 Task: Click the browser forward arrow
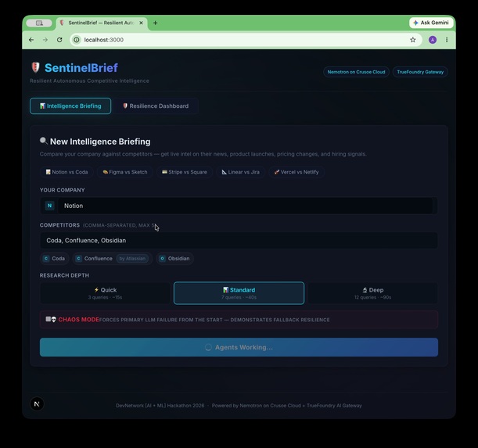(x=45, y=40)
